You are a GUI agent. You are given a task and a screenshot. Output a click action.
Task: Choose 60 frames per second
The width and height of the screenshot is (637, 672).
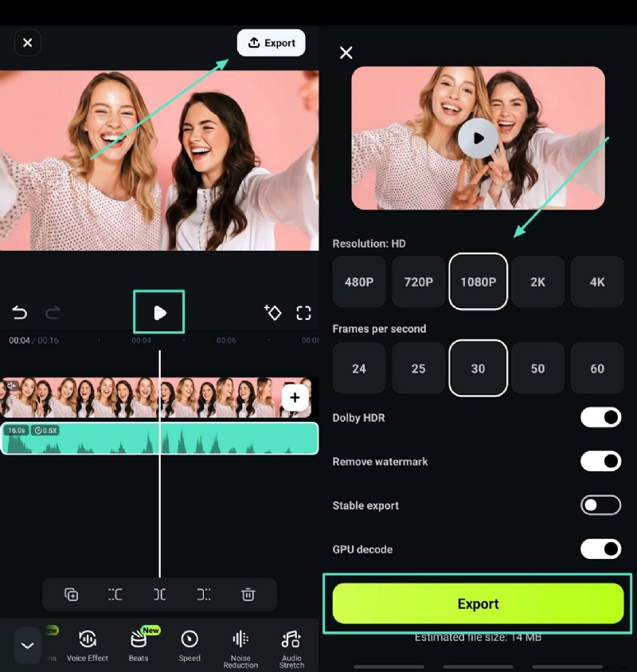click(x=597, y=368)
